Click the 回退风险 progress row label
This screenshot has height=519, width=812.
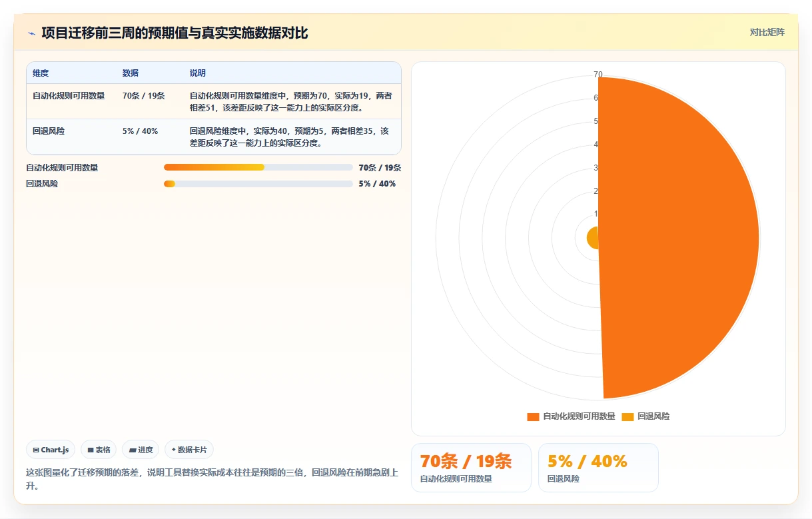click(42, 184)
